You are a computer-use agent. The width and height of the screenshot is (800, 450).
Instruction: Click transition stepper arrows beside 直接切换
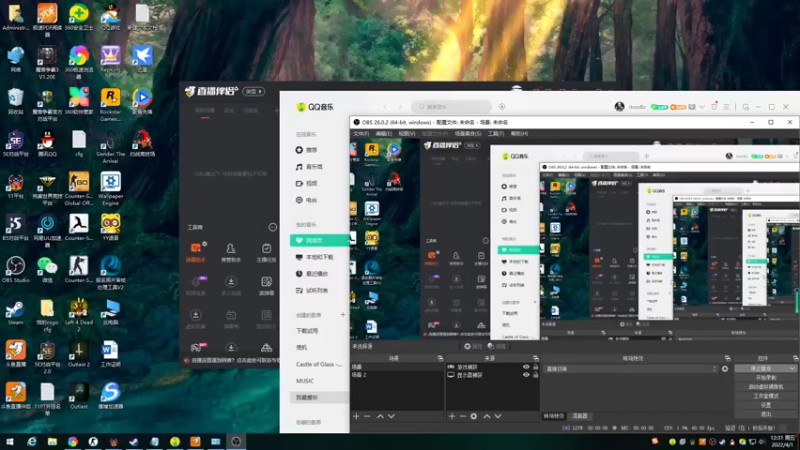714,368
